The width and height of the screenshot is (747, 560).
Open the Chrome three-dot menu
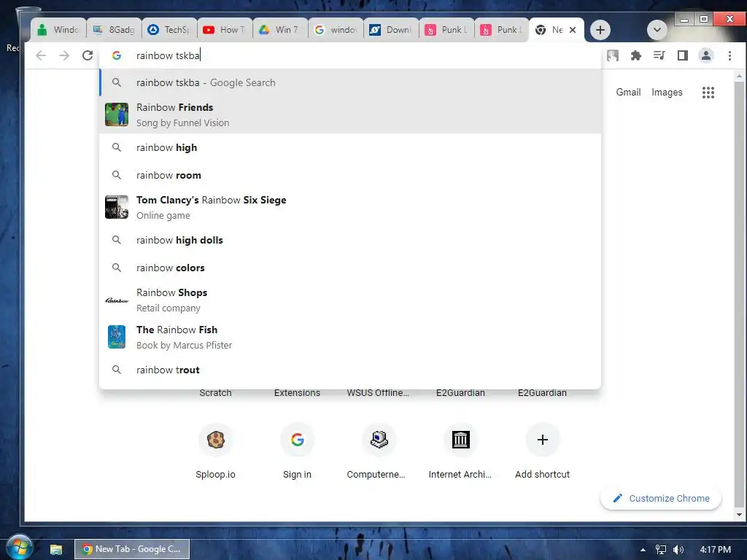click(729, 55)
